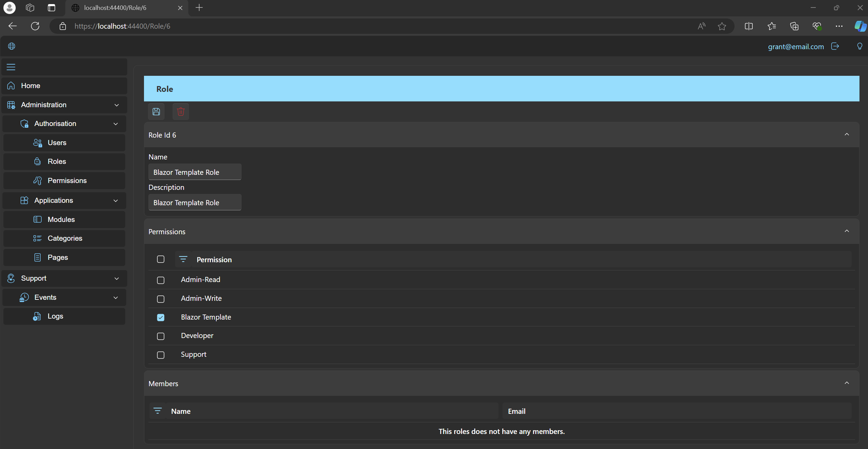The image size is (868, 449).
Task: Go to the Logs page
Action: pos(55,316)
